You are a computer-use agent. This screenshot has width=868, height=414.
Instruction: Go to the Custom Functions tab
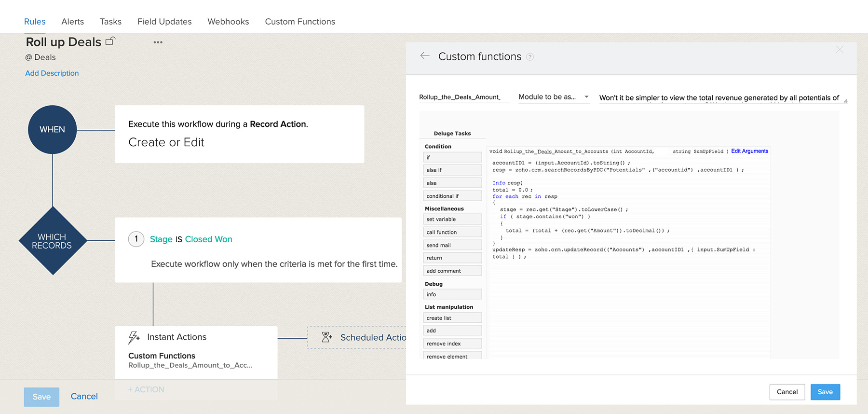click(300, 22)
